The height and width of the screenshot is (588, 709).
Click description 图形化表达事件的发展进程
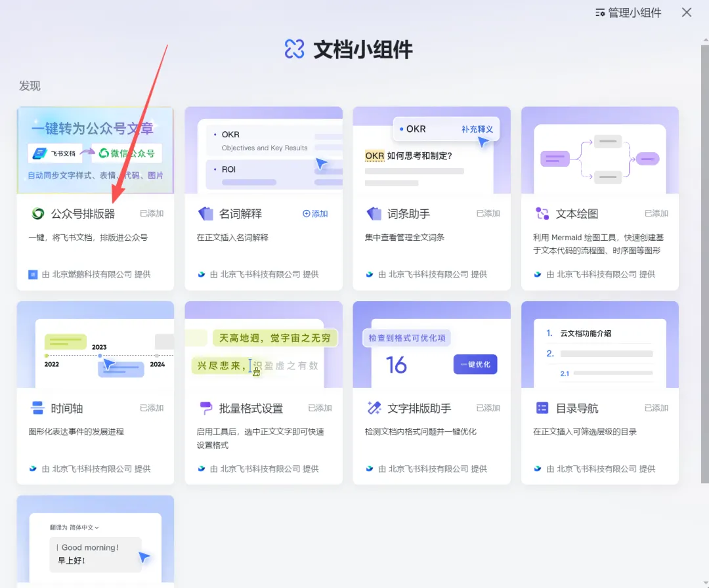click(x=76, y=432)
